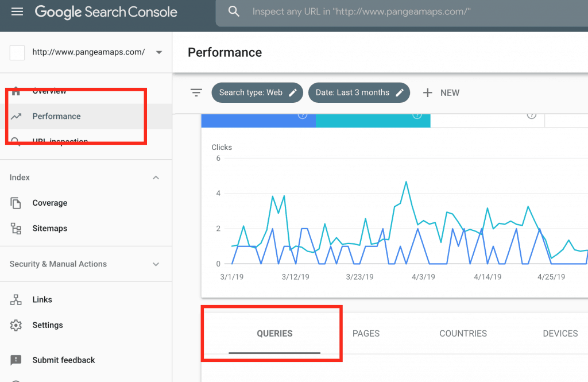This screenshot has width=588, height=382.
Task: Click the 3/12/19 date label on chart
Action: click(x=296, y=277)
